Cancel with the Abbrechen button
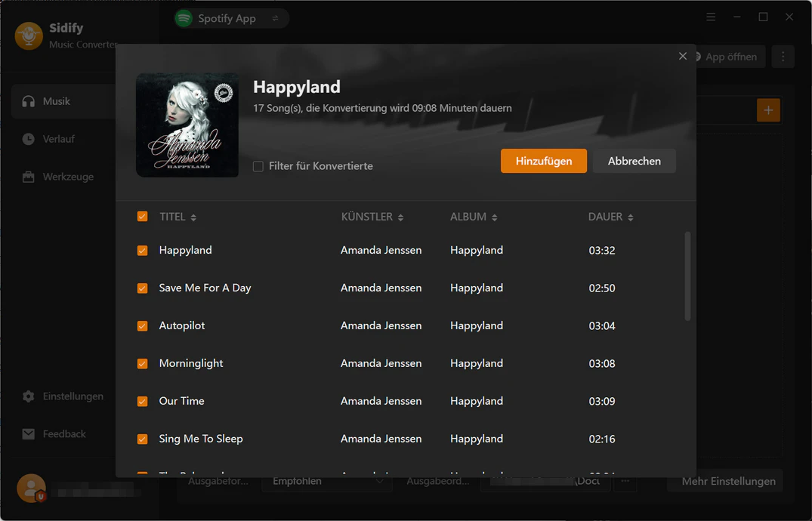 pyautogui.click(x=634, y=161)
